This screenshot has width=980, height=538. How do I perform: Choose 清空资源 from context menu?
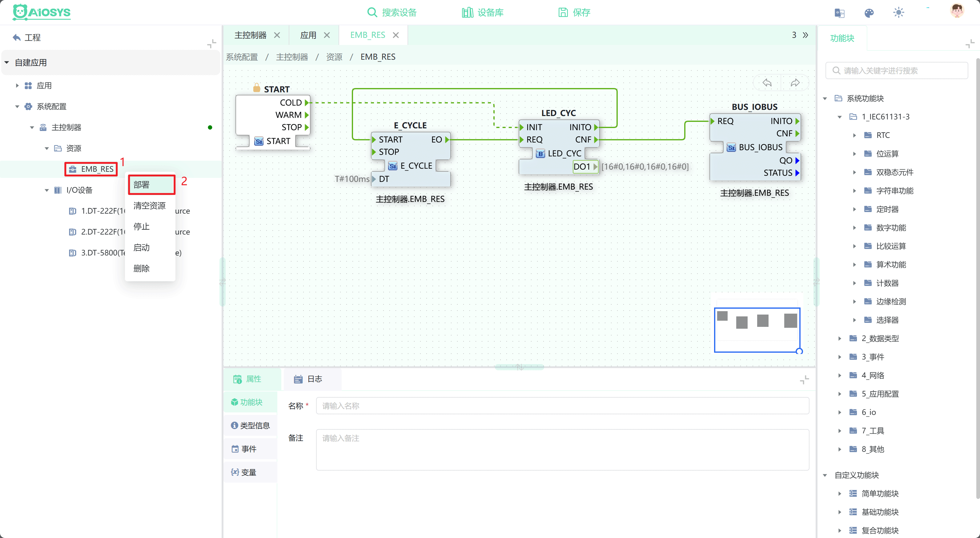point(150,206)
